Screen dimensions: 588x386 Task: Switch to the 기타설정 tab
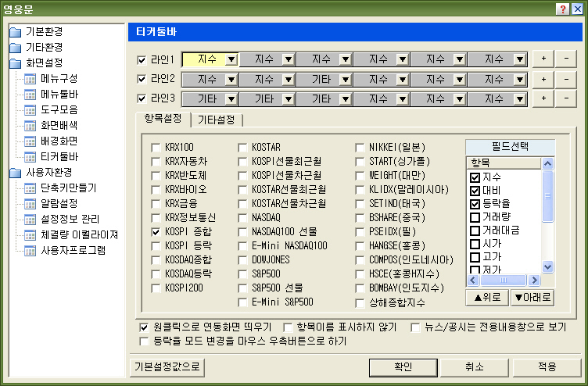(x=218, y=120)
